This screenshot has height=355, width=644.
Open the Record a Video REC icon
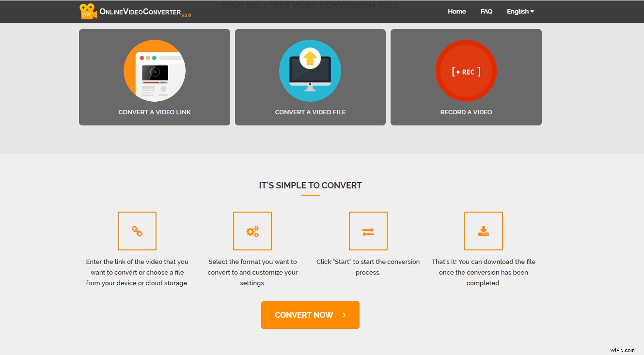pyautogui.click(x=466, y=70)
